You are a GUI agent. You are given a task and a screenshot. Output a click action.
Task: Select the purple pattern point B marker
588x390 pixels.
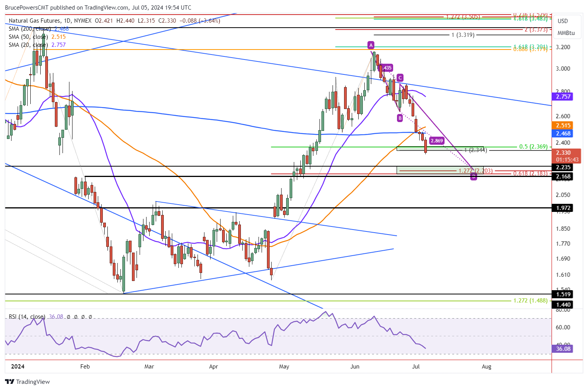click(400, 118)
